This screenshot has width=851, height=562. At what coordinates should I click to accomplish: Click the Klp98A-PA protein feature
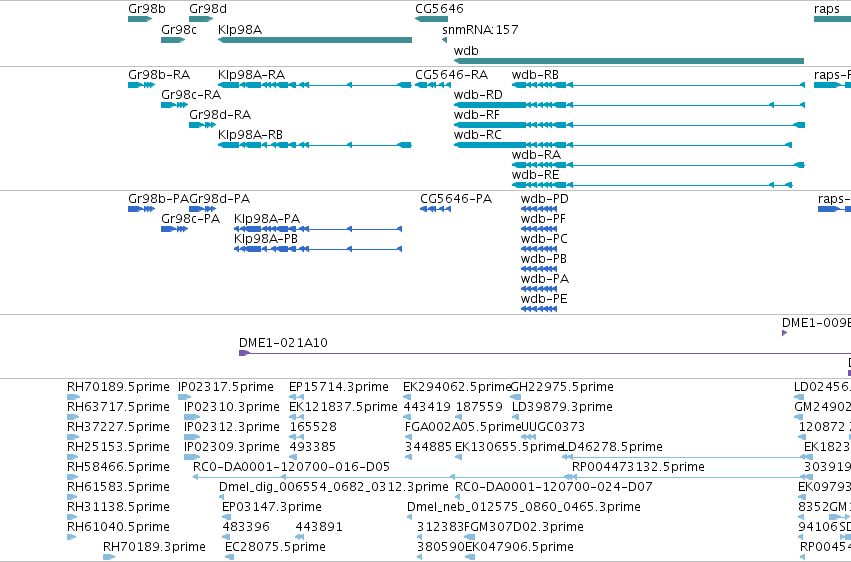tap(318, 229)
